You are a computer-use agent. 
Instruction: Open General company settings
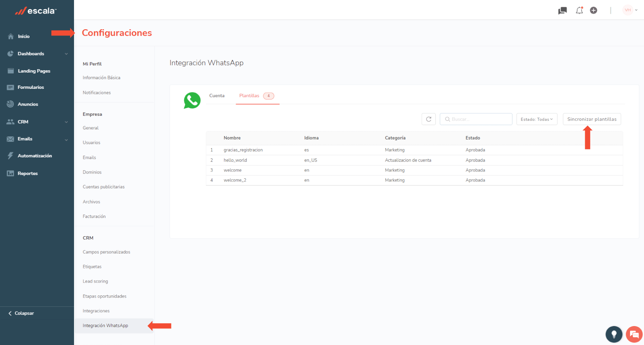91,128
